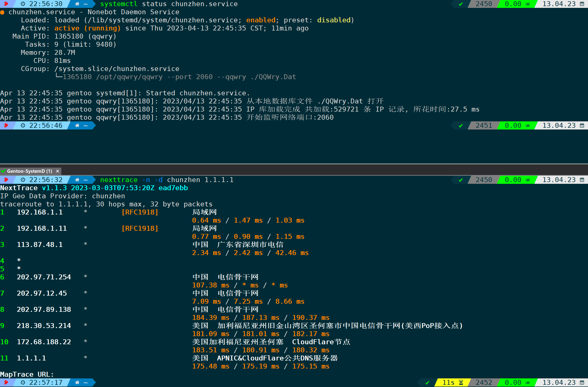The image size is (588, 387).
Task: Click the load chart icon on the 2452 line
Action: click(528, 383)
